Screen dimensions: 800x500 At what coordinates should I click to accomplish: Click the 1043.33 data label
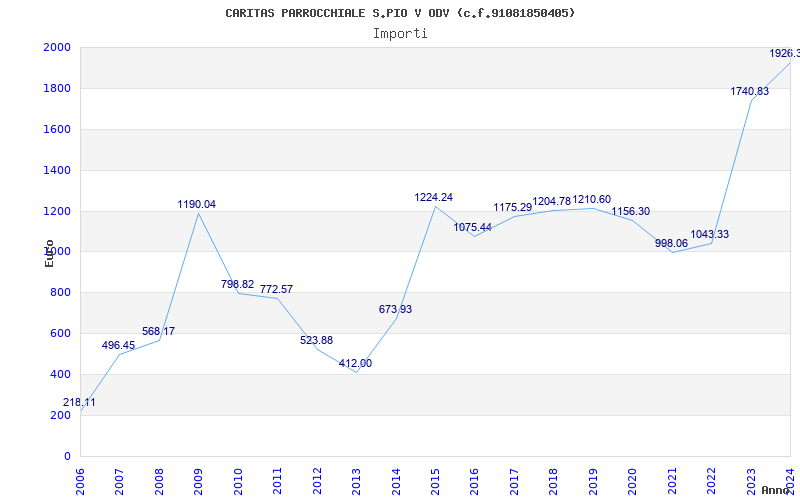710,235
